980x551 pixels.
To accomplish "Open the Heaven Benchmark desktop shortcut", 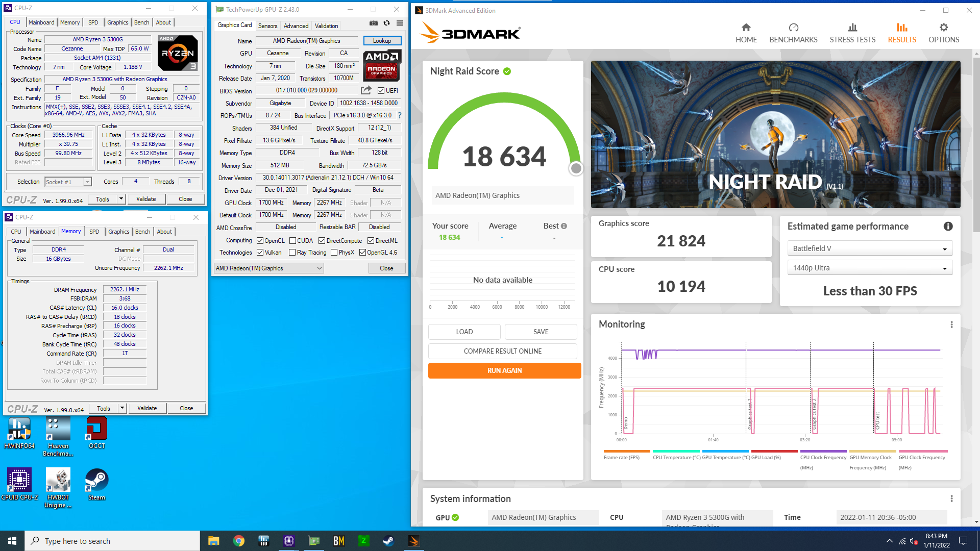I will point(58,437).
